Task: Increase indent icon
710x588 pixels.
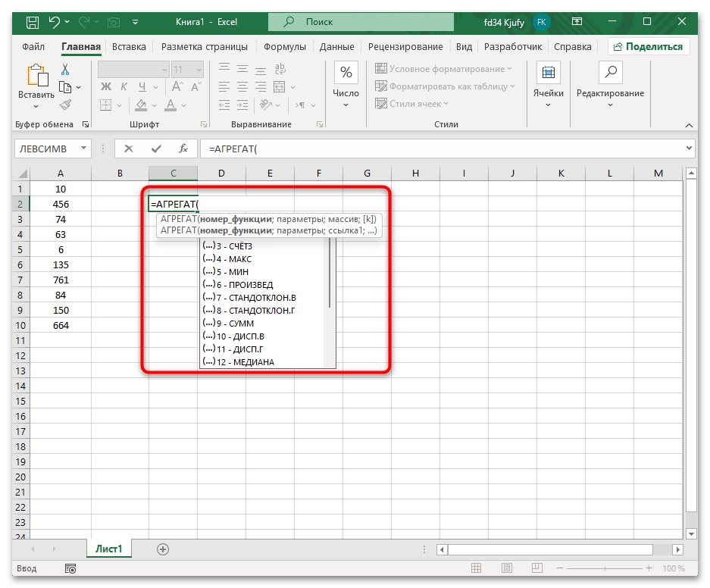Action: [242, 105]
